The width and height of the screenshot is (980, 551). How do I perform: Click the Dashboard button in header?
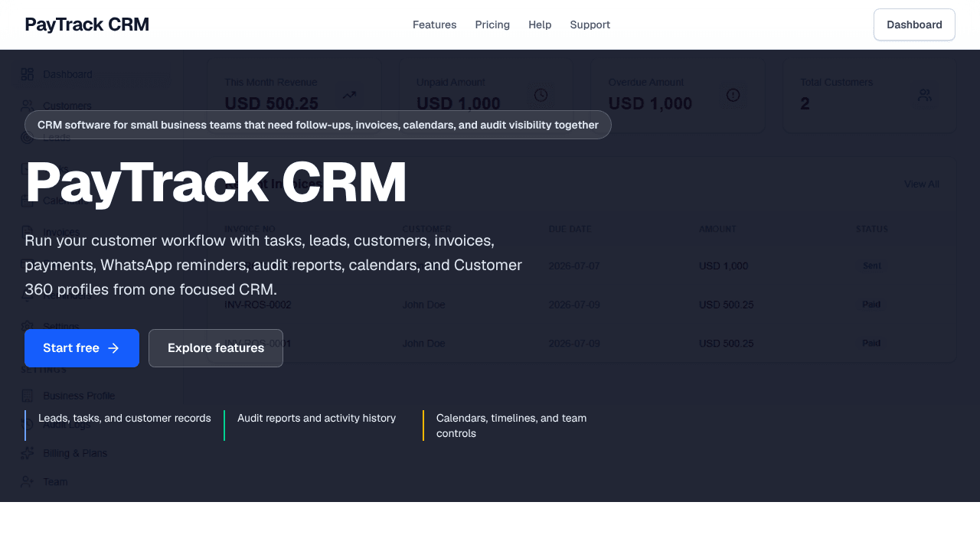tap(914, 24)
